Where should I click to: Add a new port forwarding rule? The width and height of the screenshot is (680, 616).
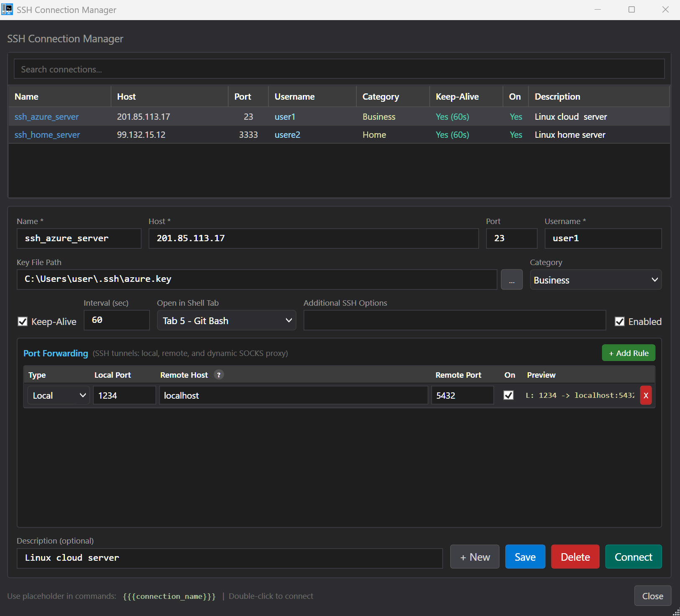(628, 353)
